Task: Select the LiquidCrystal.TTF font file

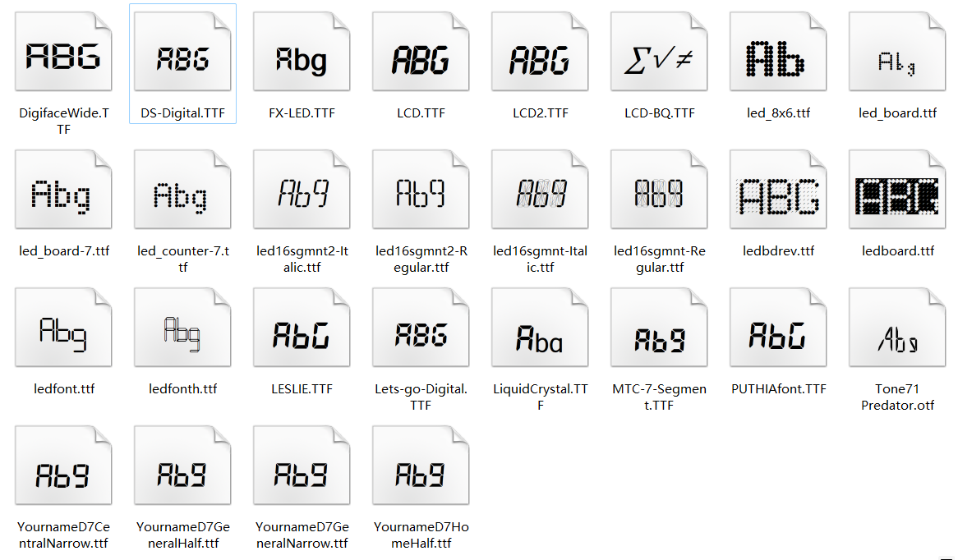Action: [x=540, y=330]
